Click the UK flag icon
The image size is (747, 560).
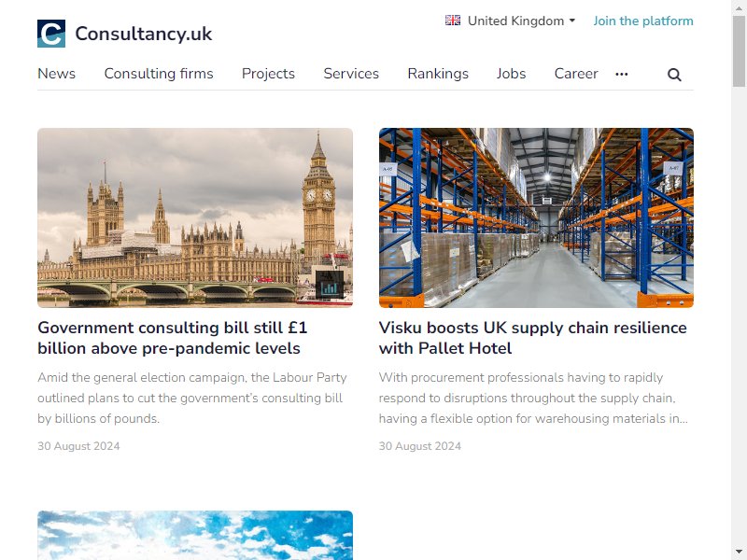pyautogui.click(x=453, y=21)
